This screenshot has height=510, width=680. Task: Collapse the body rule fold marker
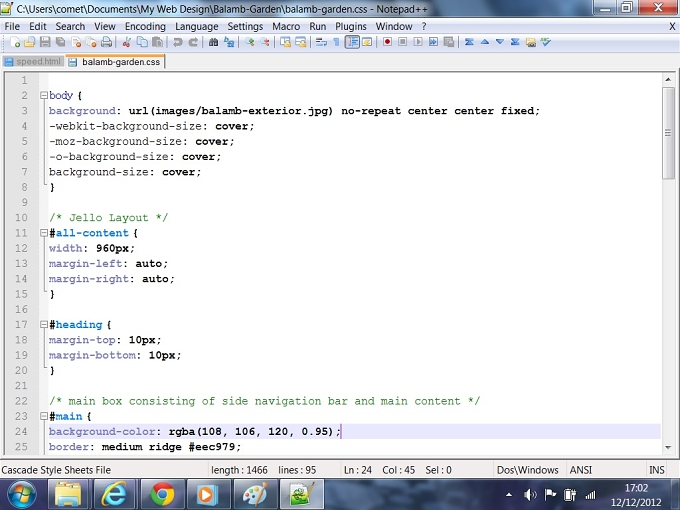[43, 95]
